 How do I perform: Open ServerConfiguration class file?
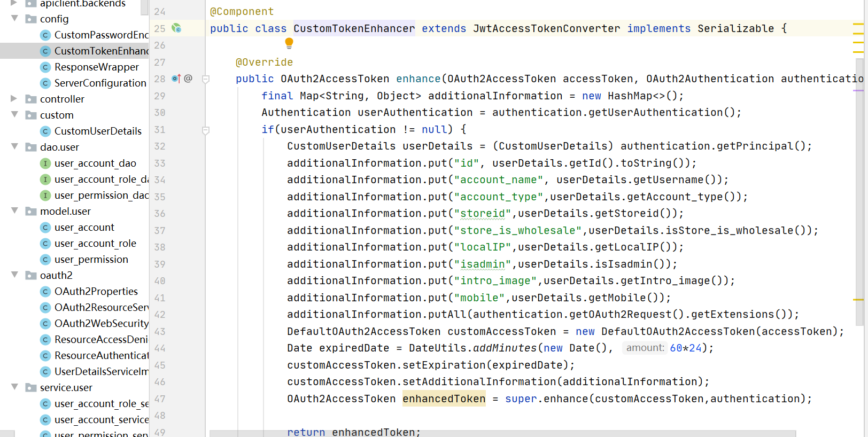click(100, 83)
